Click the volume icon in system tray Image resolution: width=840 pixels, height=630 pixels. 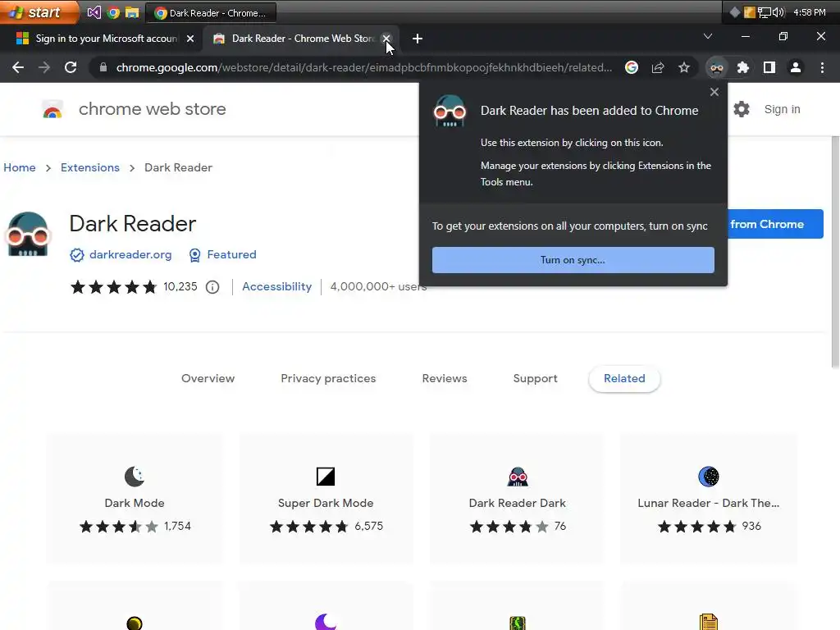778,12
